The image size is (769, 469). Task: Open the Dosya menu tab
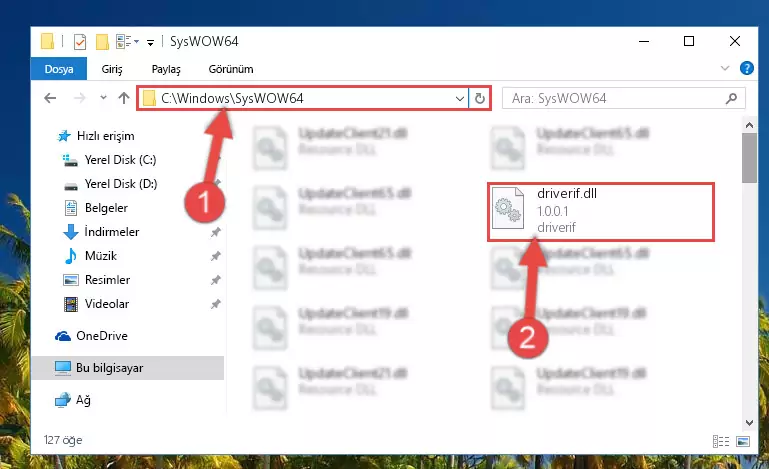tap(59, 69)
